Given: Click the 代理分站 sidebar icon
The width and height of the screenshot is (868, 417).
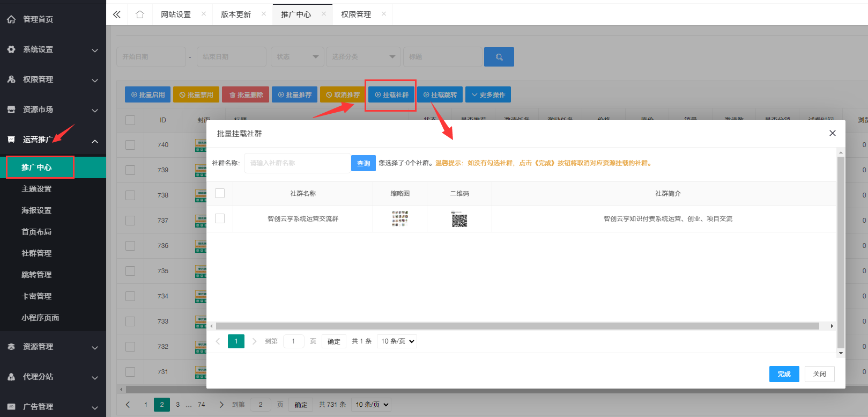Looking at the screenshot, I should tap(11, 377).
